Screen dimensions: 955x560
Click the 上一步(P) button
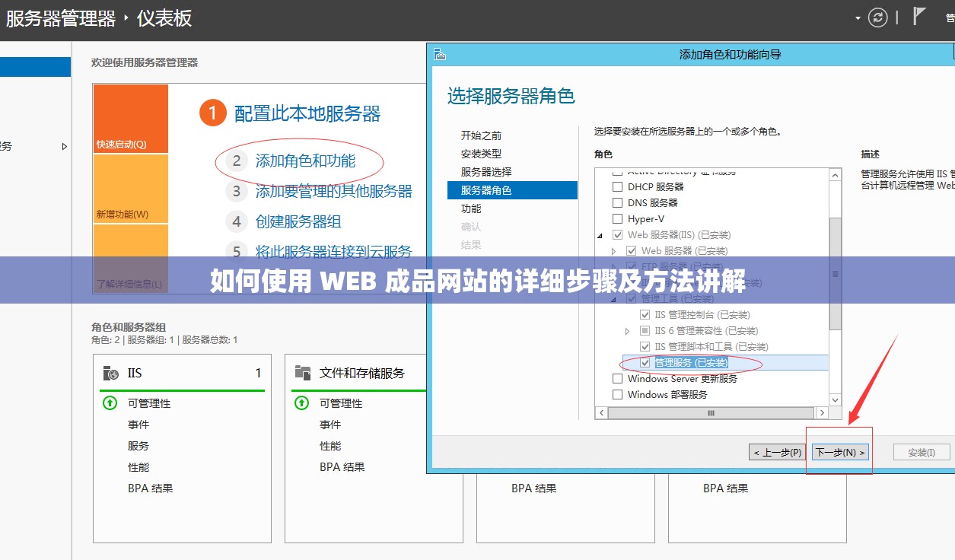[x=777, y=452]
